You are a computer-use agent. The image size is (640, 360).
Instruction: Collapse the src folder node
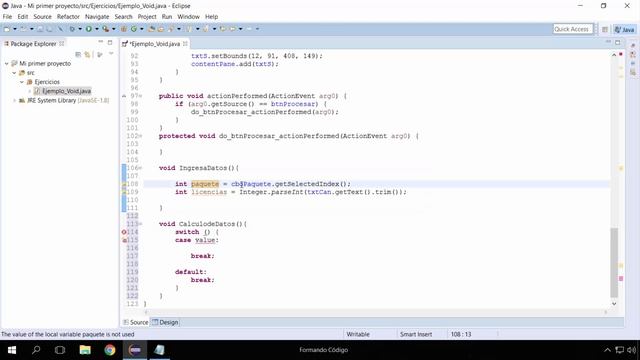pyautogui.click(x=14, y=73)
